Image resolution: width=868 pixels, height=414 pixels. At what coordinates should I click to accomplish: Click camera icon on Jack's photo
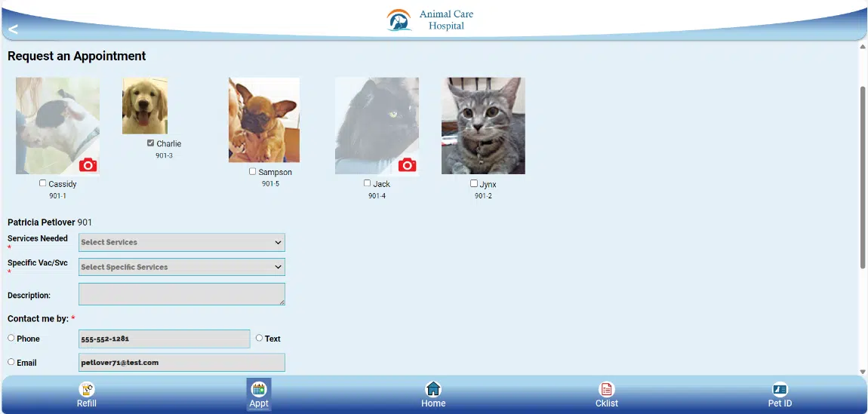click(x=408, y=164)
